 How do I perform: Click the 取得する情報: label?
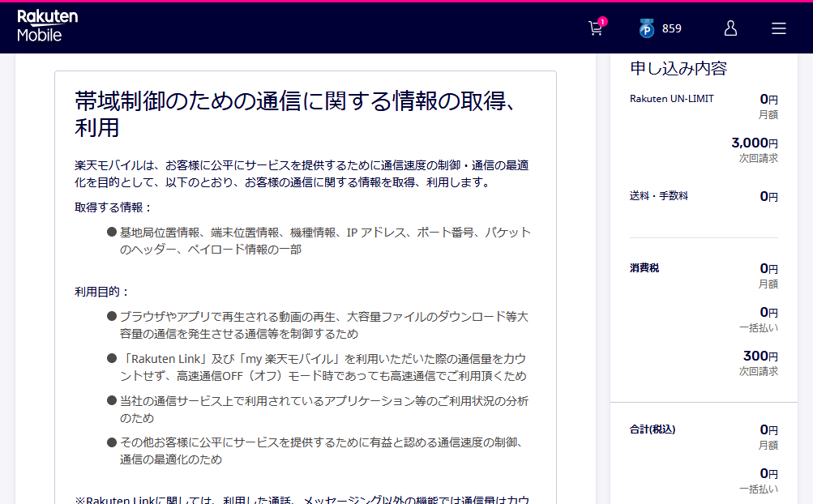(x=113, y=207)
